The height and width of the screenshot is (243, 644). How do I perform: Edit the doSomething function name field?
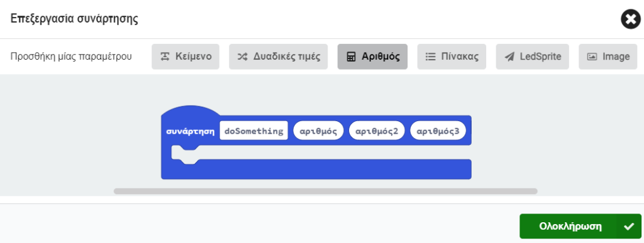(x=254, y=131)
